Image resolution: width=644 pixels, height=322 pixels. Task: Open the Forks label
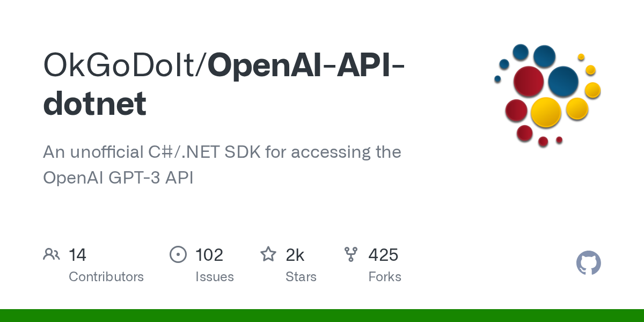pos(385,277)
